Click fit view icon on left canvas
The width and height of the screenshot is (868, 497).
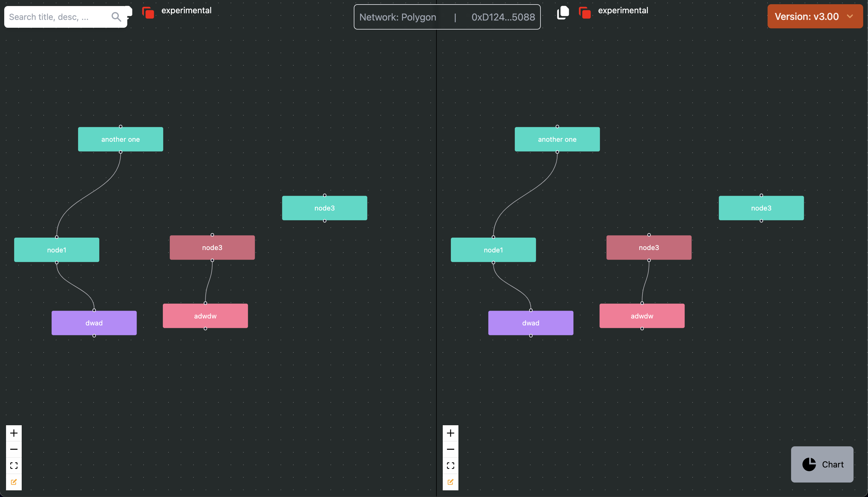coord(14,466)
